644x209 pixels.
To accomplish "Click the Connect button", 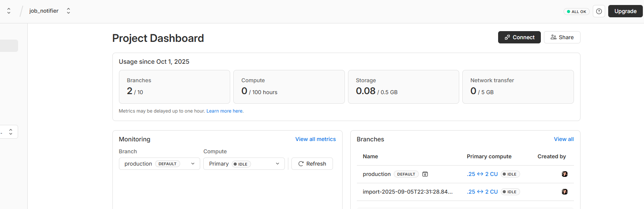I will coord(519,37).
